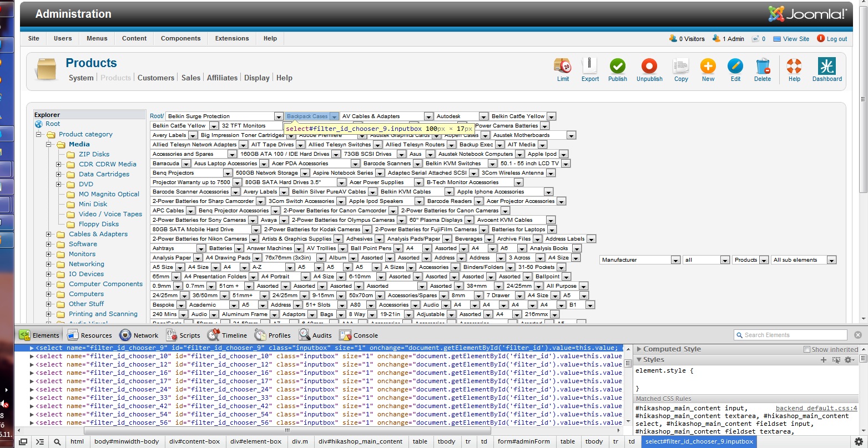Open the Belkin Surge Protection dropdown

coord(224,116)
